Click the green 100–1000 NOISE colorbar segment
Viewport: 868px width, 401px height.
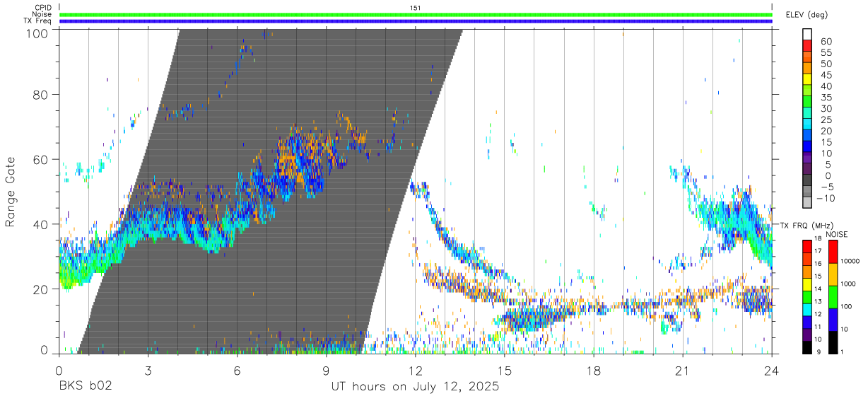[832, 296]
